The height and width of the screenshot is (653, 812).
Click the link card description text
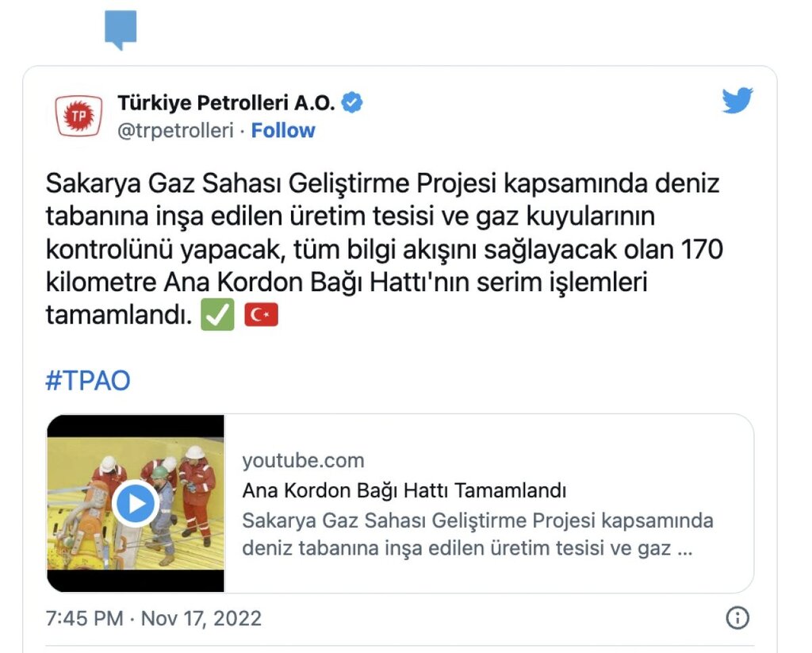coord(477,534)
